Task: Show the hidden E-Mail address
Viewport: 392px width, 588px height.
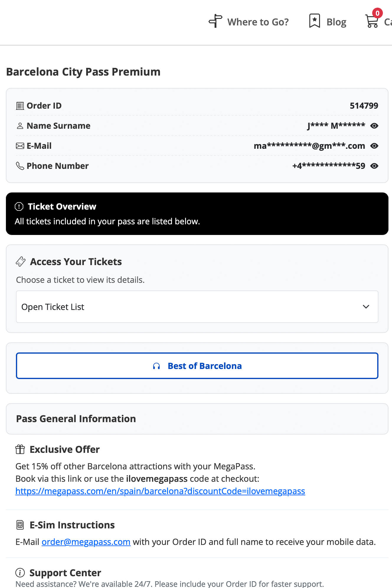Action: [374, 146]
